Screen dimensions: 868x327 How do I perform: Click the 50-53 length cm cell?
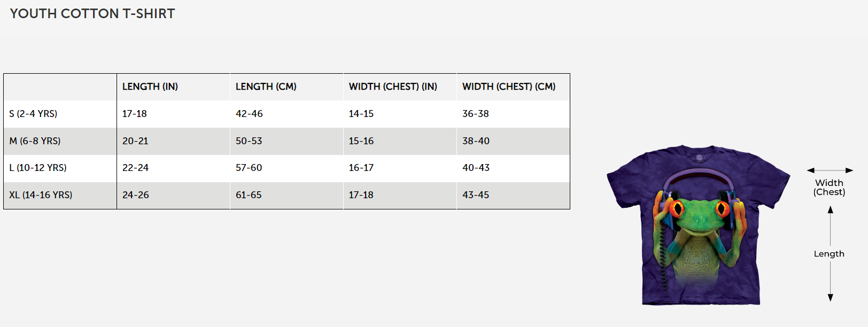[249, 141]
